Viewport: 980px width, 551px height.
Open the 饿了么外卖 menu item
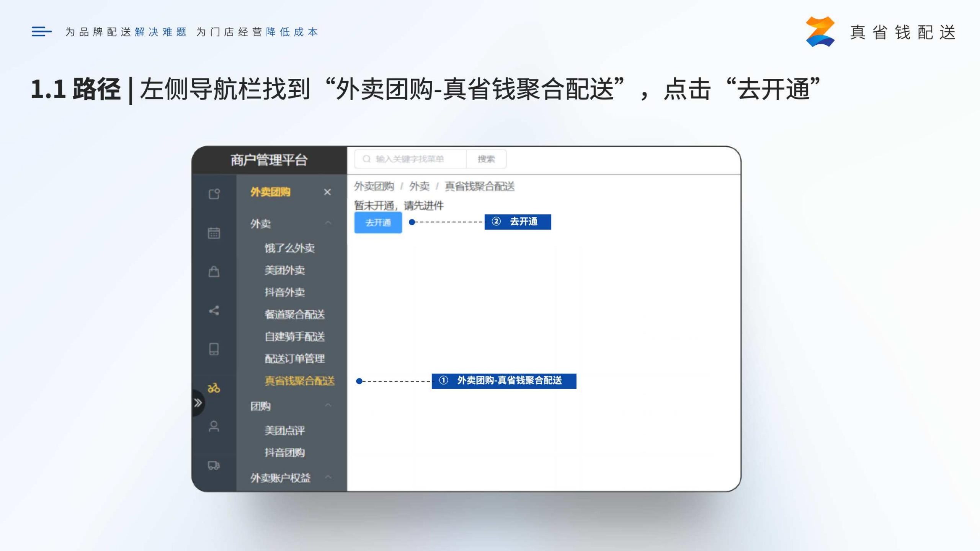(290, 248)
